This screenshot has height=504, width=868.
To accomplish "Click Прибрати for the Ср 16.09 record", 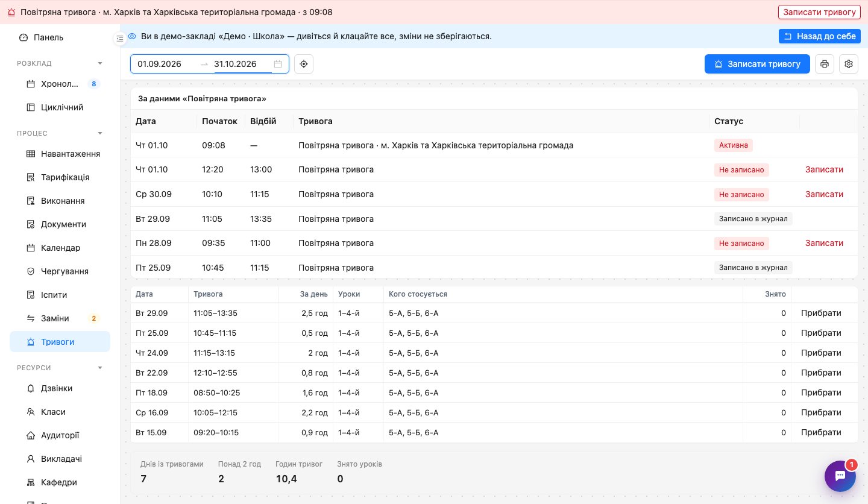I will point(821,412).
